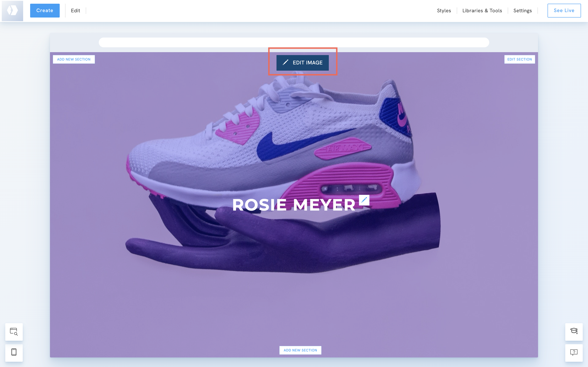Click the site title input bar
Viewport: 588px width, 367px height.
click(x=293, y=42)
